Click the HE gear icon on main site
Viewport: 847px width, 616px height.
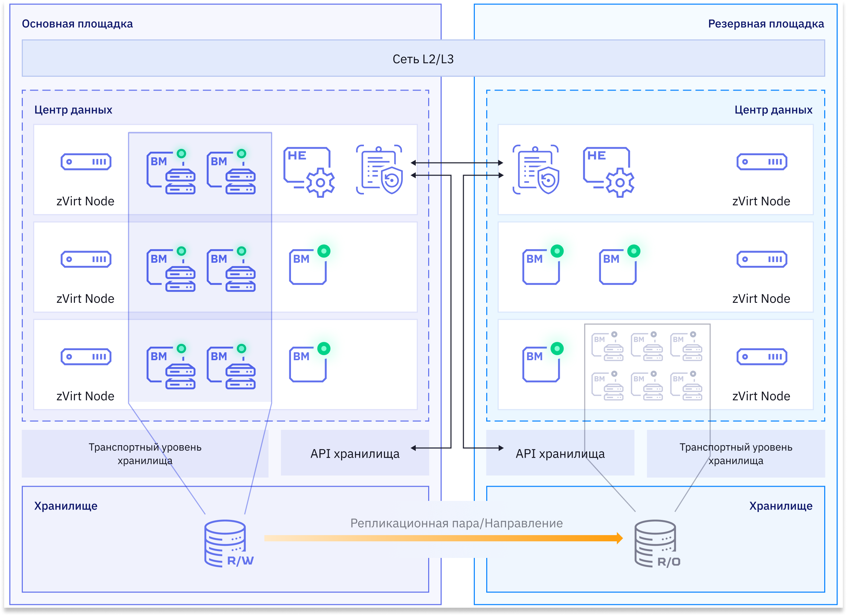click(x=309, y=172)
